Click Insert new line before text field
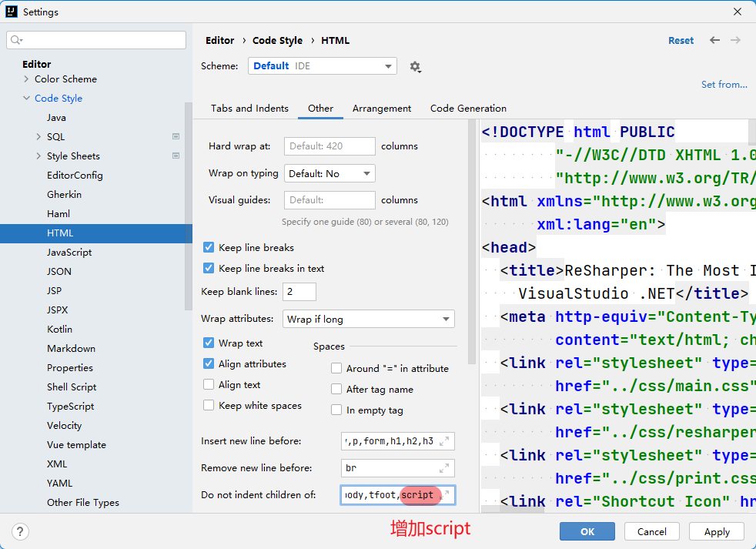The height and width of the screenshot is (549, 756). [397, 441]
